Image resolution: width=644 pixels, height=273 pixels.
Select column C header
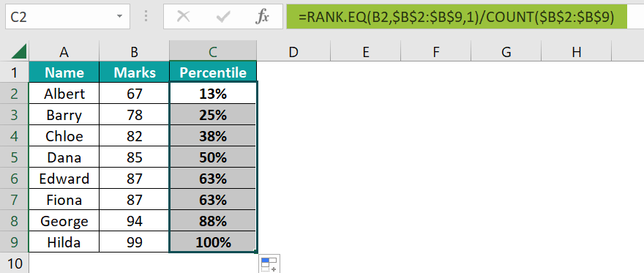pyautogui.click(x=213, y=51)
